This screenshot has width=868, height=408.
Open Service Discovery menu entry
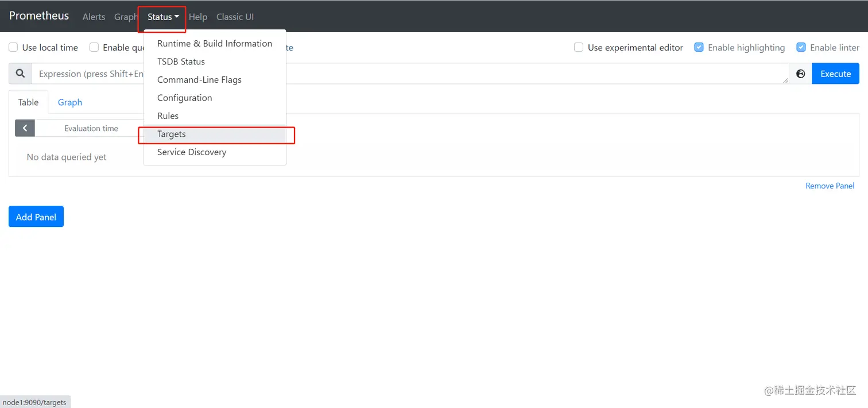pos(215,152)
